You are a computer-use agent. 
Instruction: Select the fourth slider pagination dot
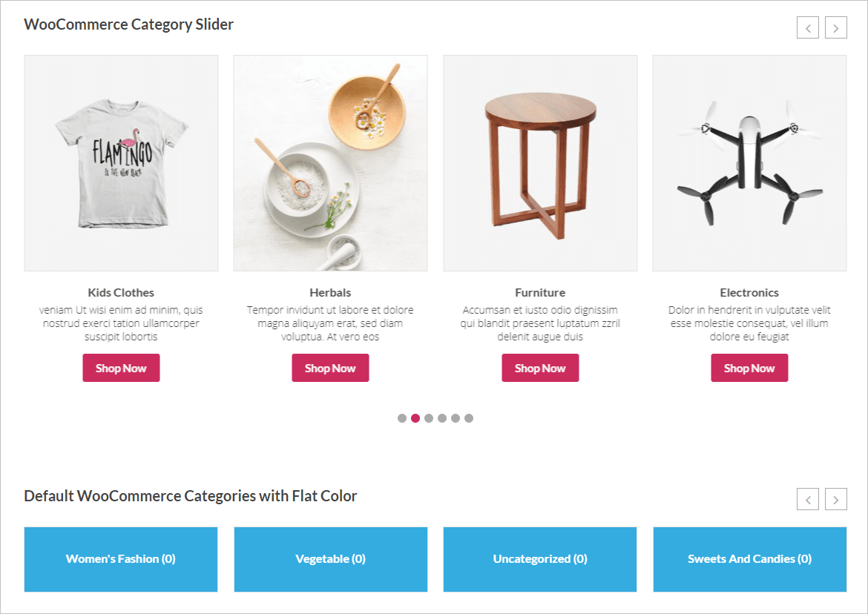[442, 418]
